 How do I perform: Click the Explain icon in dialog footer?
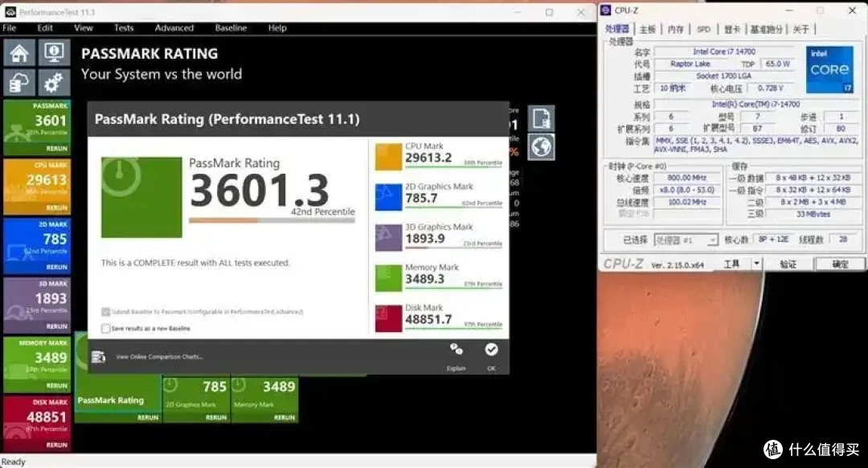pos(457,350)
